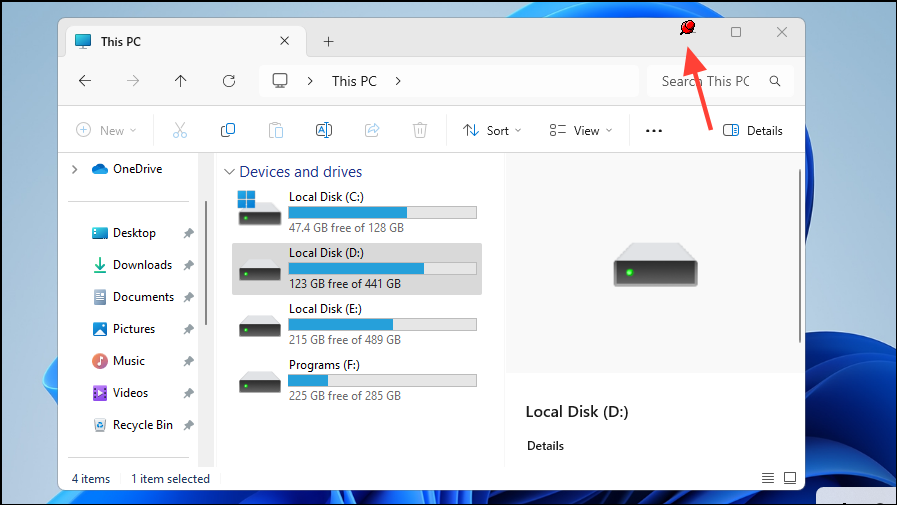The width and height of the screenshot is (897, 505).
Task: Click "1 item selected" in status bar
Action: coord(170,479)
